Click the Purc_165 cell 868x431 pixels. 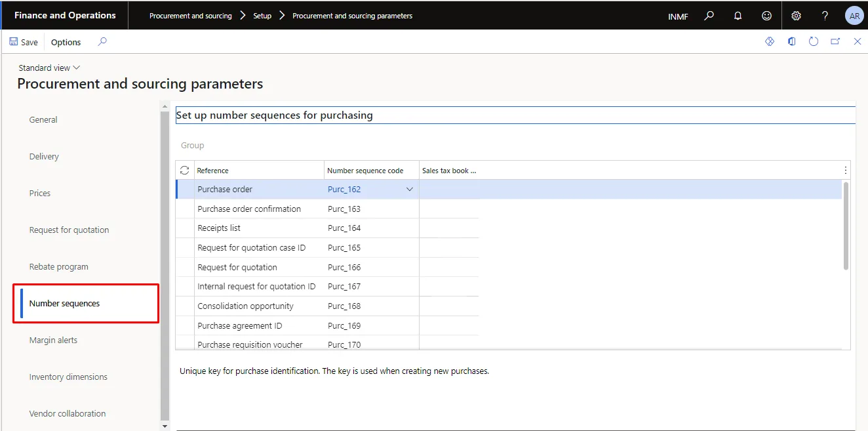[x=372, y=247]
